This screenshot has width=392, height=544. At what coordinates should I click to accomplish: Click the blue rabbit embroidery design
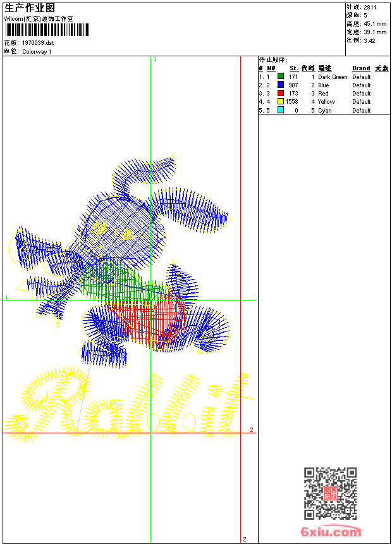click(119, 262)
